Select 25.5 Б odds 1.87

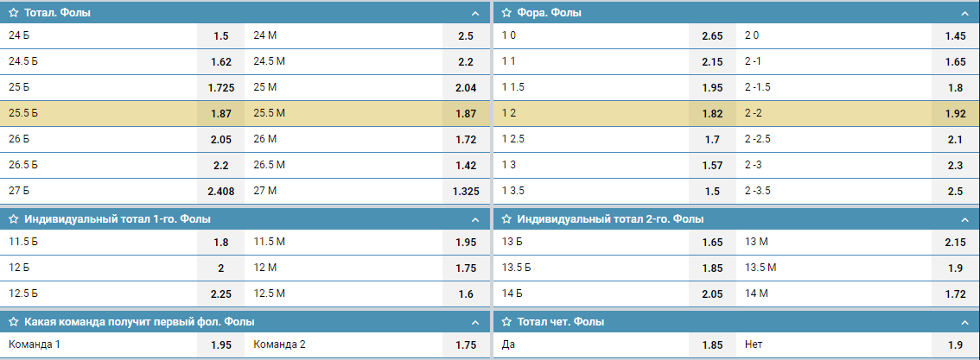point(220,114)
